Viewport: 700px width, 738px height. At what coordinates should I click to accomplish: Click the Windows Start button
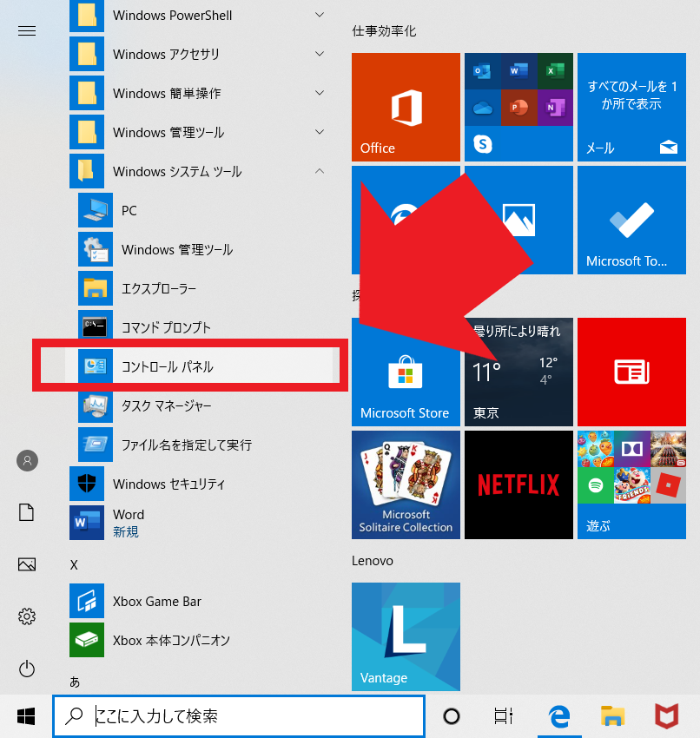(26, 716)
